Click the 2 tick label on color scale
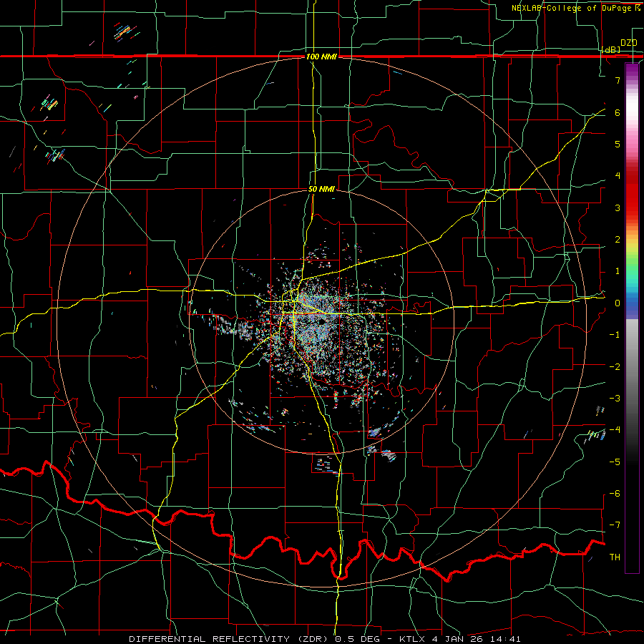The width and height of the screenshot is (644, 644). [618, 240]
